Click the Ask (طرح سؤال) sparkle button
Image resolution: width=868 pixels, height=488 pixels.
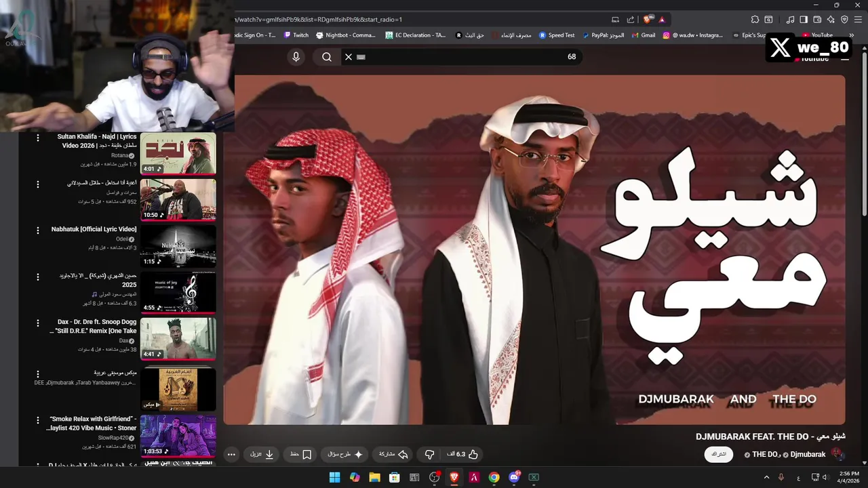[345, 454]
